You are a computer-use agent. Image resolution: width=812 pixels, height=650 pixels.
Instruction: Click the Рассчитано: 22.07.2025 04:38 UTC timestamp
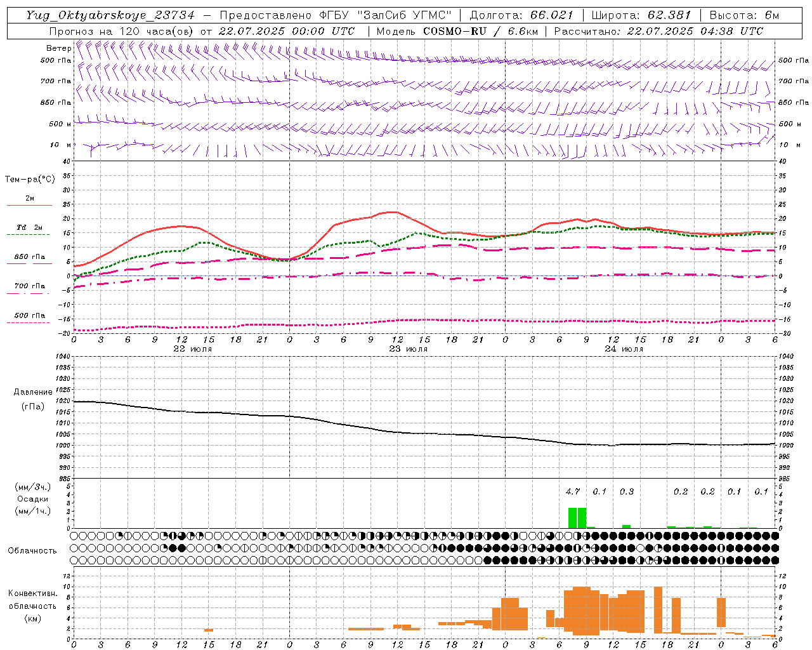pyautogui.click(x=658, y=31)
